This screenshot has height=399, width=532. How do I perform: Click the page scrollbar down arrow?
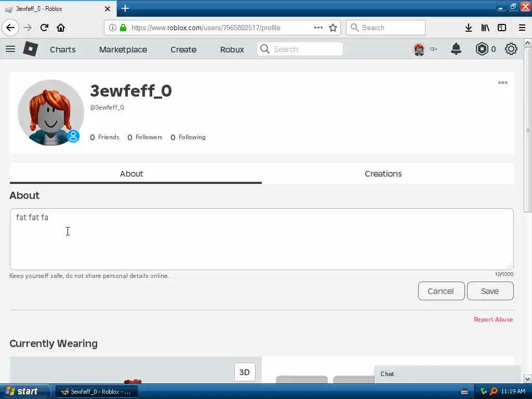(x=527, y=379)
